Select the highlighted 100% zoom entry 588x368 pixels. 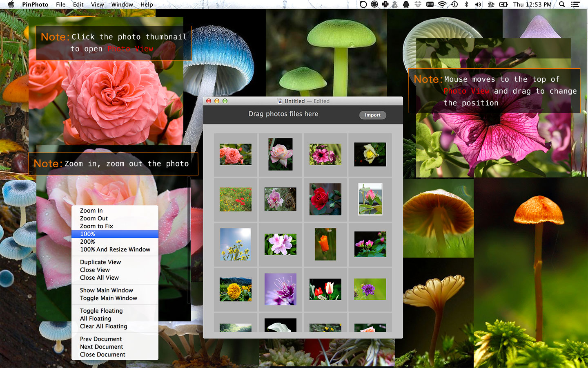(115, 234)
